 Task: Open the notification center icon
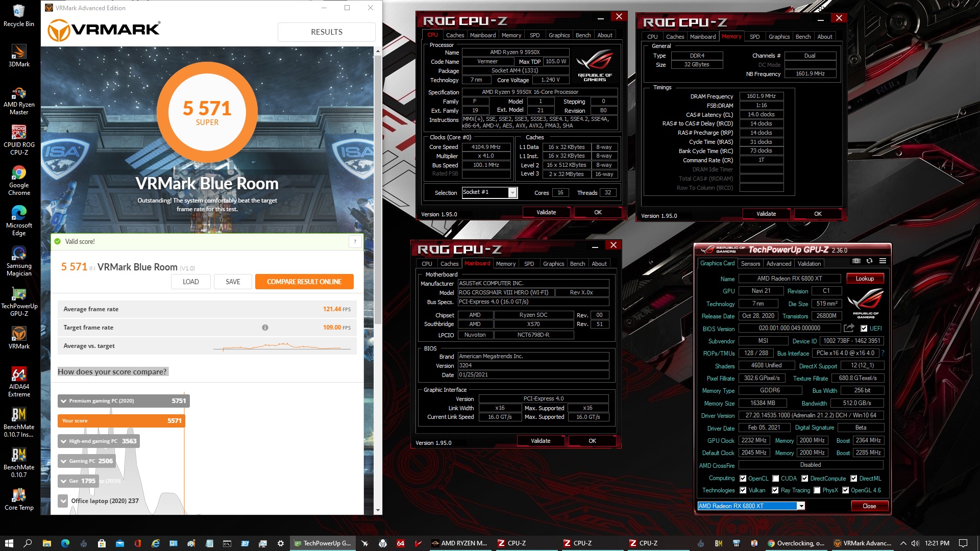click(963, 543)
